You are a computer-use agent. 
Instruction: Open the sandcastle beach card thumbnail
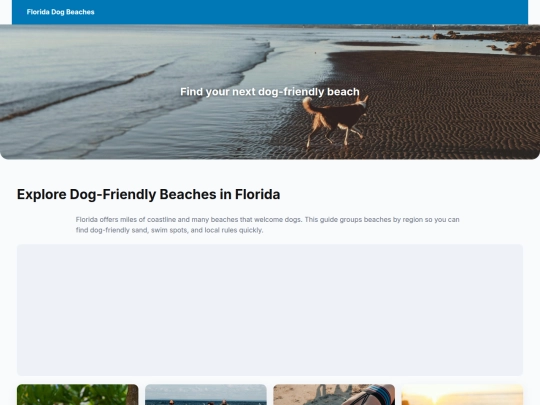(x=334, y=395)
